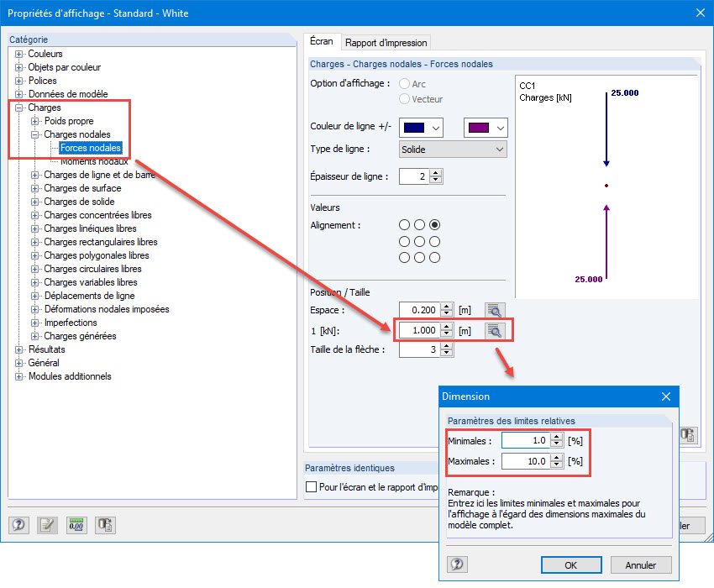Increase Minimales value with spinner up

click(x=556, y=437)
